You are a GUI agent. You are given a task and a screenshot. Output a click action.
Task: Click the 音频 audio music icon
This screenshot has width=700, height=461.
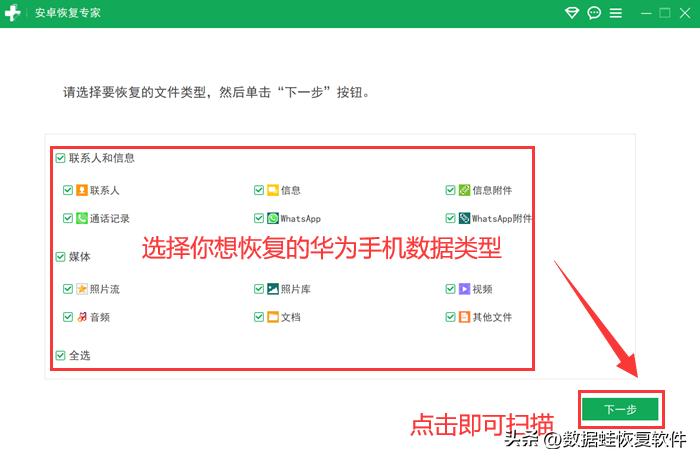click(82, 317)
